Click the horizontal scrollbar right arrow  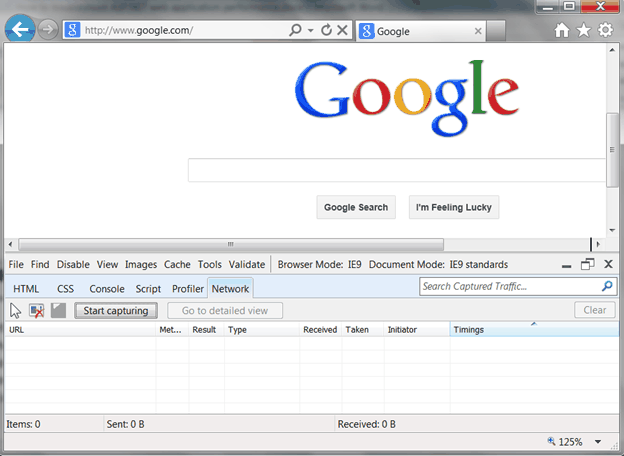598,244
